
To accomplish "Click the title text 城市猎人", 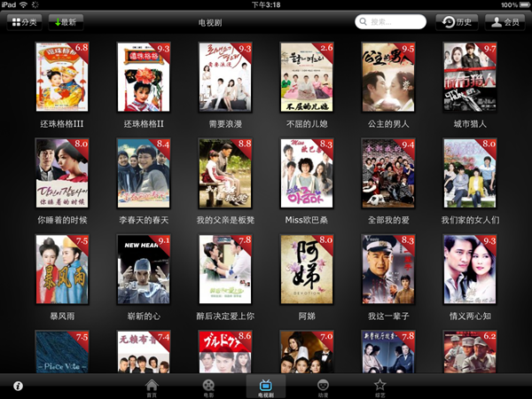I will (470, 124).
